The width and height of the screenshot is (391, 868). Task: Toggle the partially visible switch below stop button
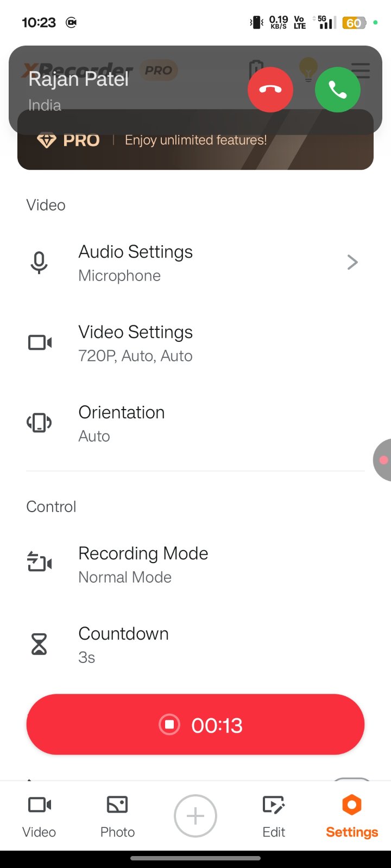tap(351, 780)
